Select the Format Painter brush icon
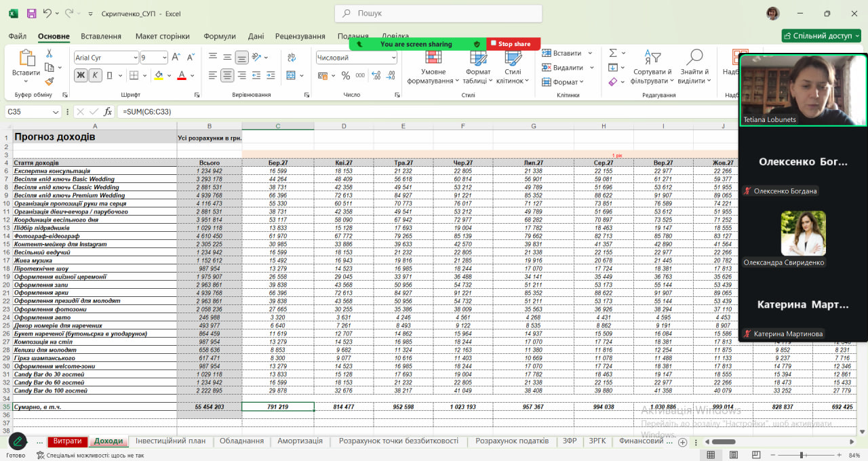 tap(50, 81)
